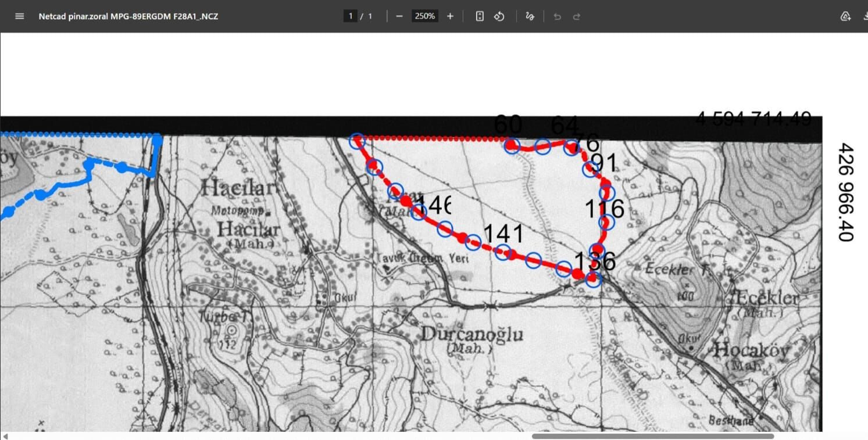Viewport: 868px width, 440px height.
Task: Download the PDF file
Action: click(x=865, y=16)
